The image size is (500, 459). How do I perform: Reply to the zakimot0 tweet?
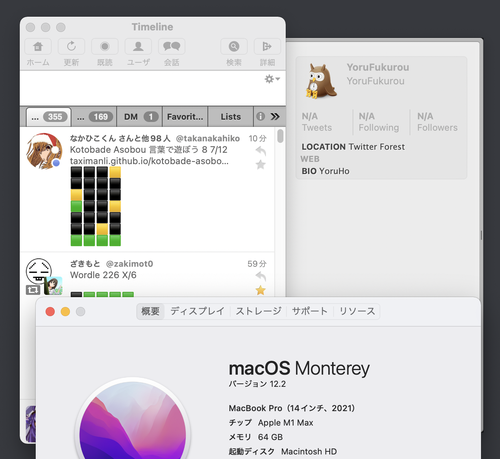261,276
